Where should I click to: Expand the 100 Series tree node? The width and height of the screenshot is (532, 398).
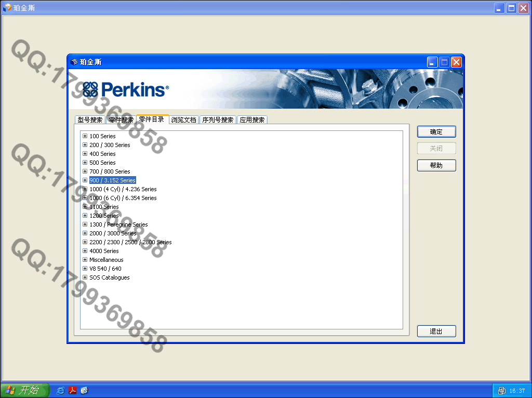click(85, 136)
